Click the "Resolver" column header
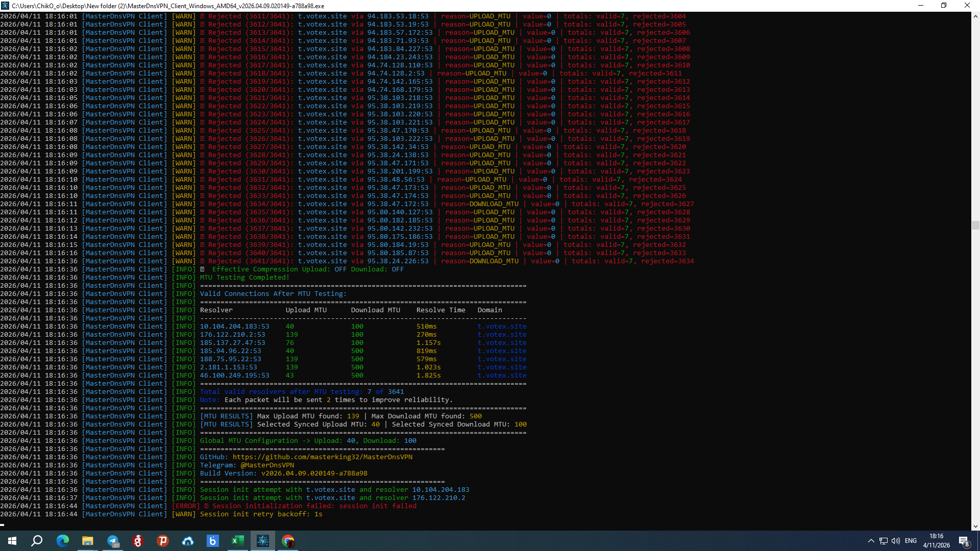Viewport: 980px width, 551px height. point(216,310)
